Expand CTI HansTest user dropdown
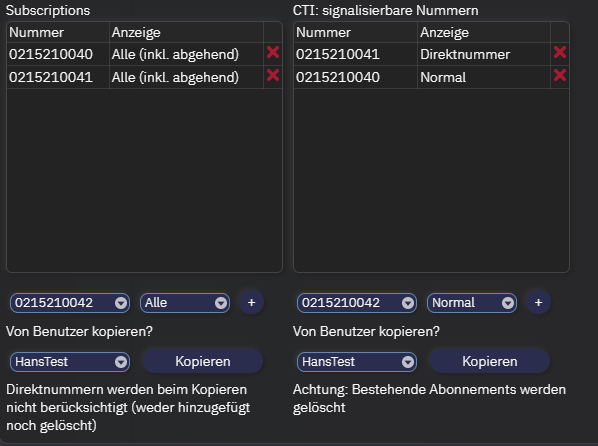 coord(357,362)
